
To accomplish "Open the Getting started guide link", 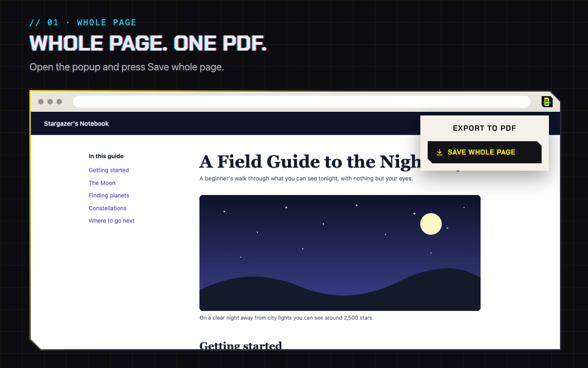I will (x=109, y=170).
